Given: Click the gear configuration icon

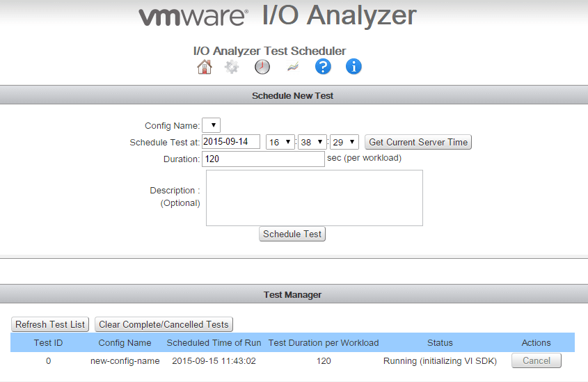Looking at the screenshot, I should click(232, 67).
